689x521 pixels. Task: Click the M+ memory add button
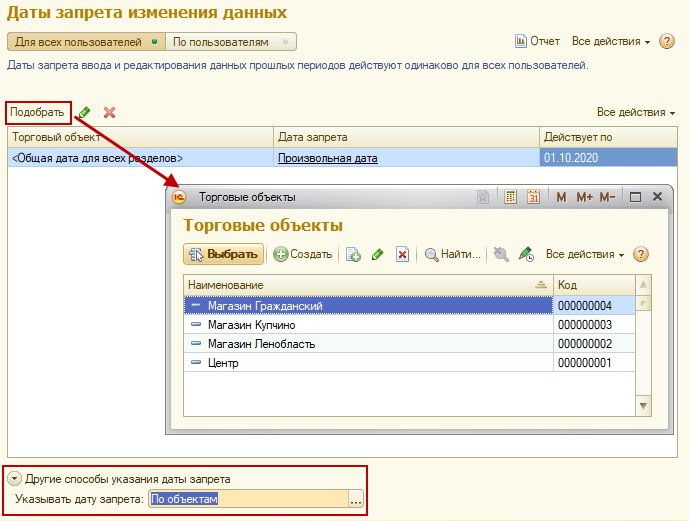point(585,197)
